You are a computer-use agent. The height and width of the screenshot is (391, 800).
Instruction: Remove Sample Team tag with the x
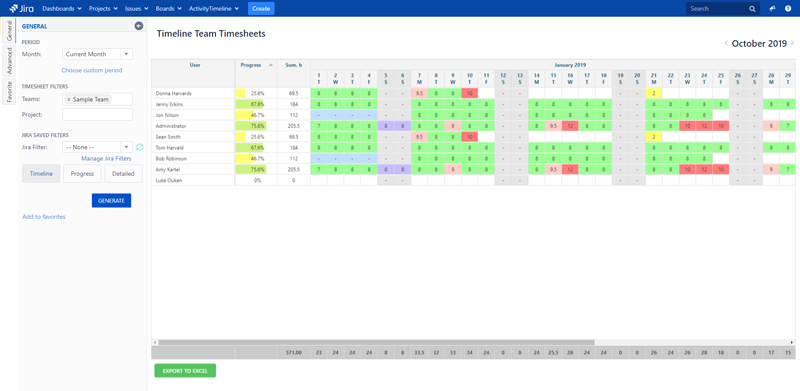[x=69, y=100]
